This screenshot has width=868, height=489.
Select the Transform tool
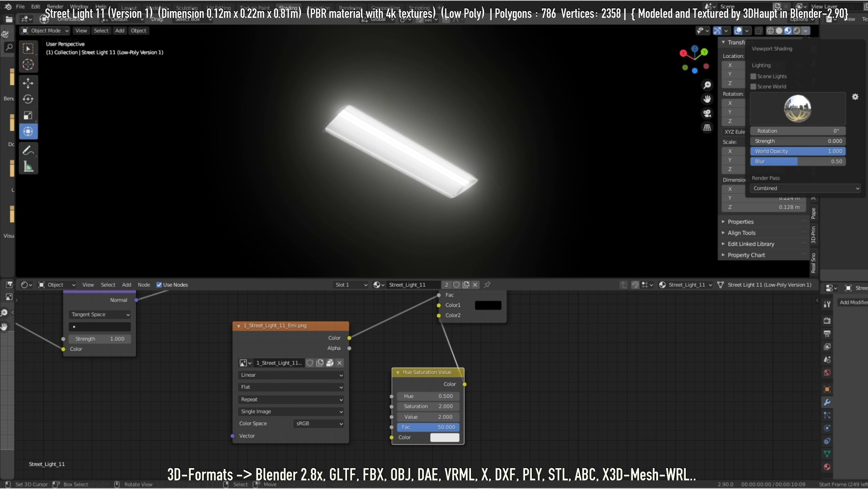click(28, 132)
